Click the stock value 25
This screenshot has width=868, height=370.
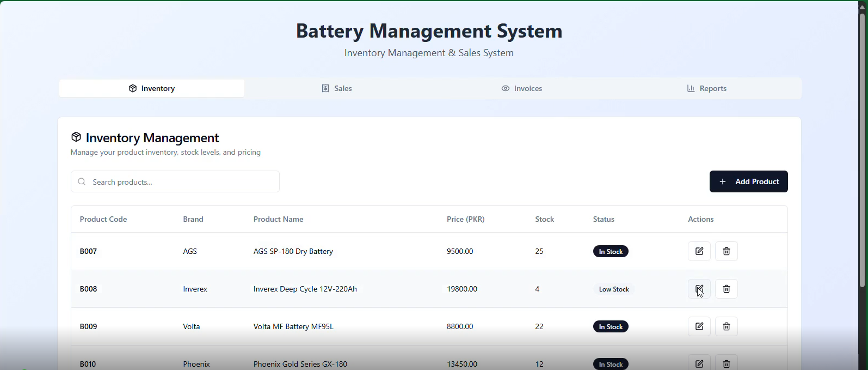(539, 251)
